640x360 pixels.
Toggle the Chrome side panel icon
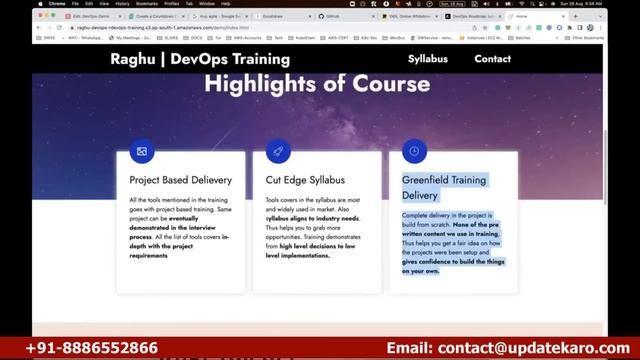click(580, 28)
